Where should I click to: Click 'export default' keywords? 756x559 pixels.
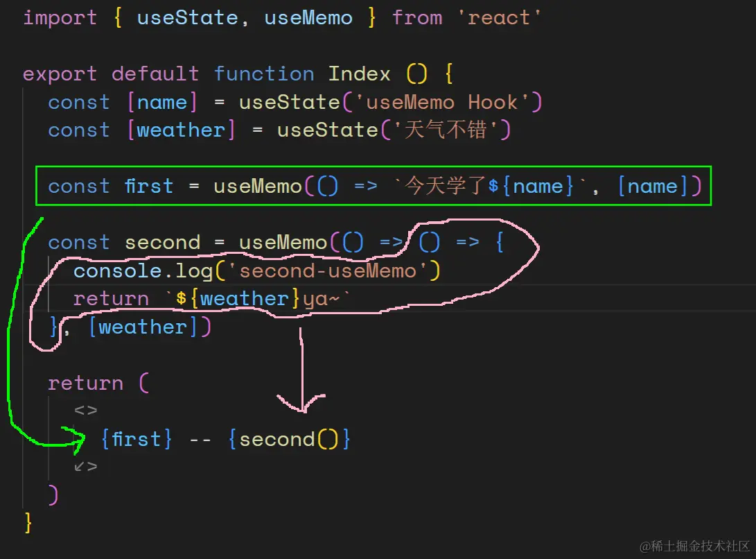(111, 74)
